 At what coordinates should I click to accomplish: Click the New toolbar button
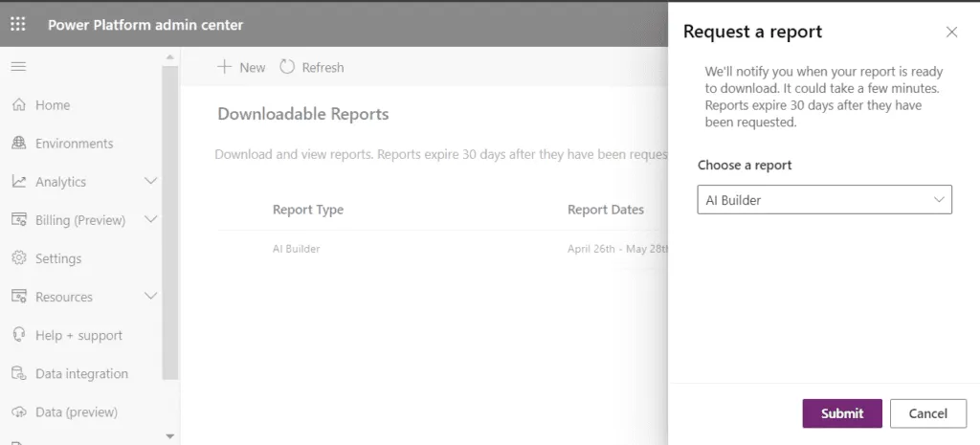click(241, 67)
